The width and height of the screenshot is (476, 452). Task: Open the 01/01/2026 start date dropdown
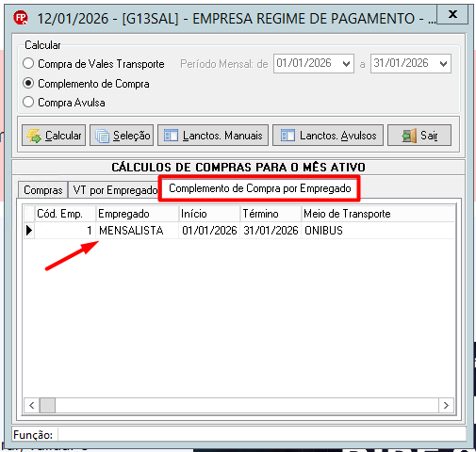pos(346,64)
